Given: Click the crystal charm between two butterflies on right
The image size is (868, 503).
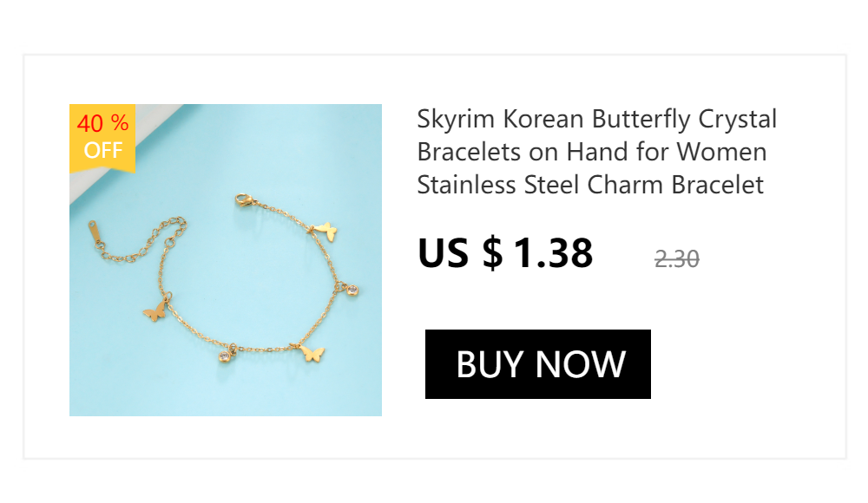Looking at the screenshot, I should click(x=351, y=289).
